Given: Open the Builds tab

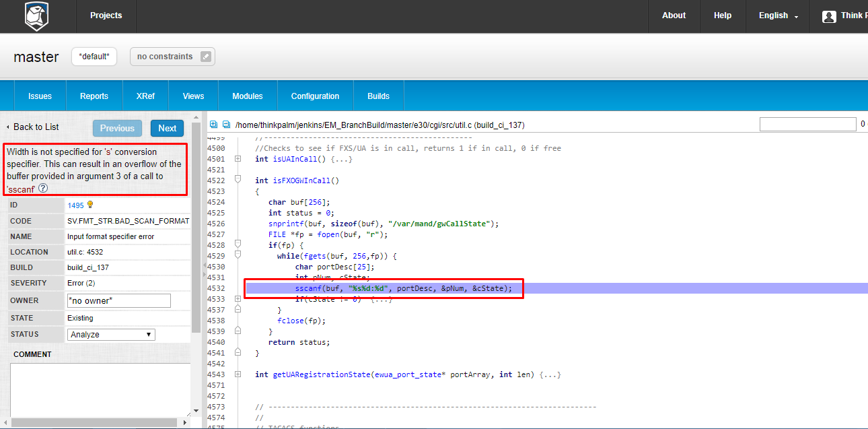Looking at the screenshot, I should click(378, 96).
